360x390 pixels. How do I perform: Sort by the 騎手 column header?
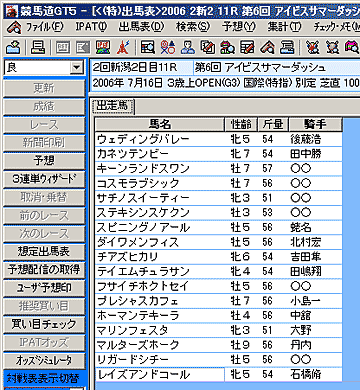[315, 125]
